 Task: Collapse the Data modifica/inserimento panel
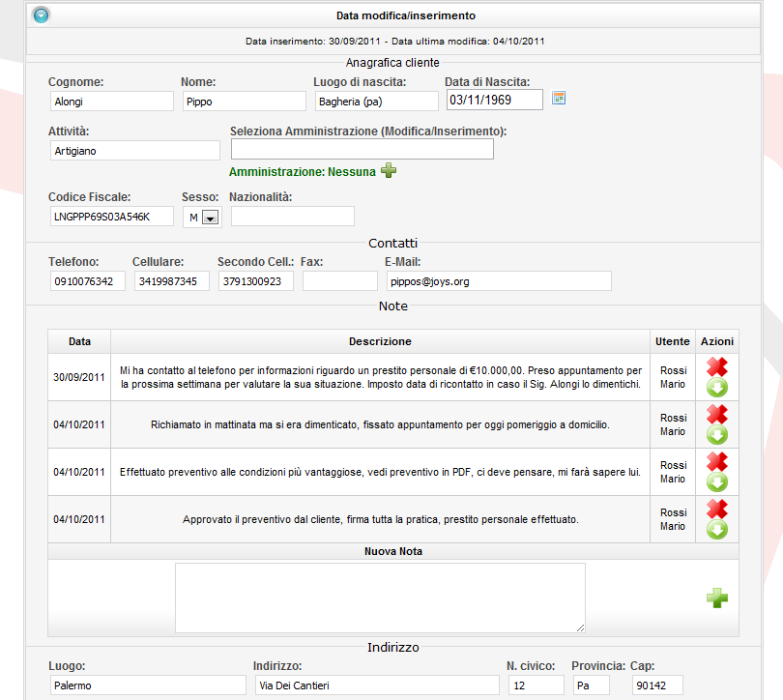(41, 15)
